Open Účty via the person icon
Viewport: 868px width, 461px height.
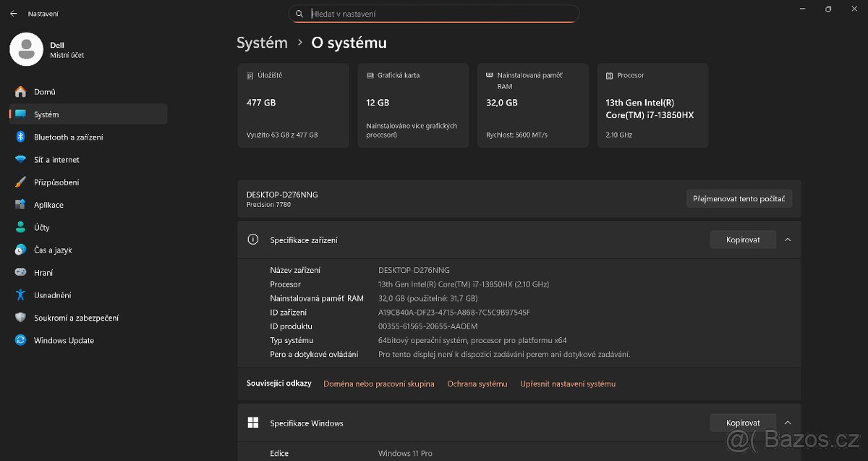pyautogui.click(x=20, y=227)
